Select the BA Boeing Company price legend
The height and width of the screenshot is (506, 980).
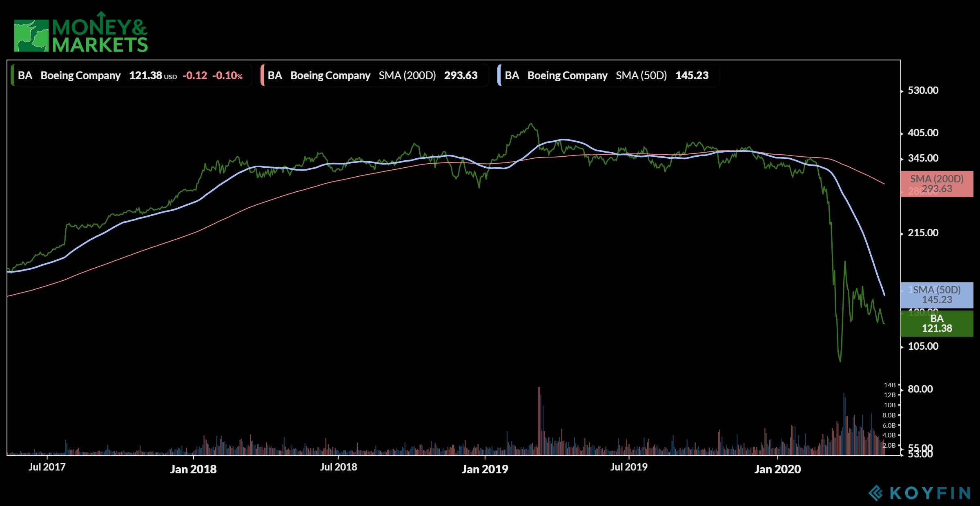pyautogui.click(x=131, y=75)
